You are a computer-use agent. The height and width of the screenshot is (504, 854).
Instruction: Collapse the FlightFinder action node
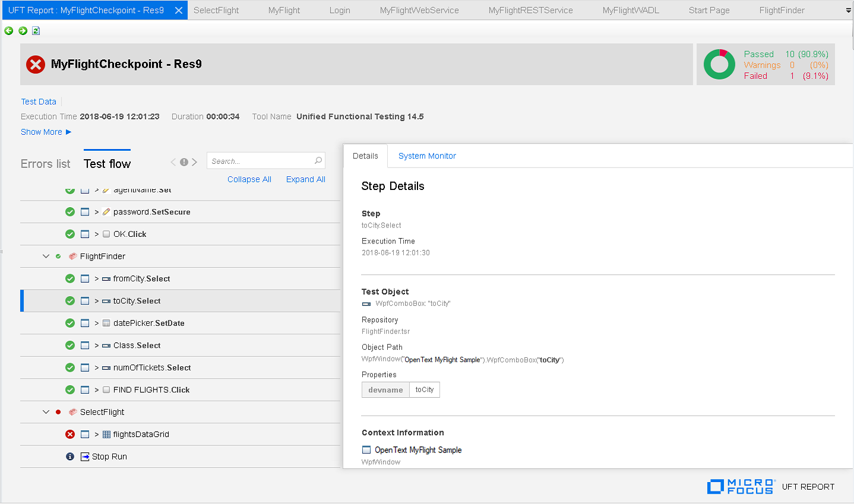click(46, 256)
